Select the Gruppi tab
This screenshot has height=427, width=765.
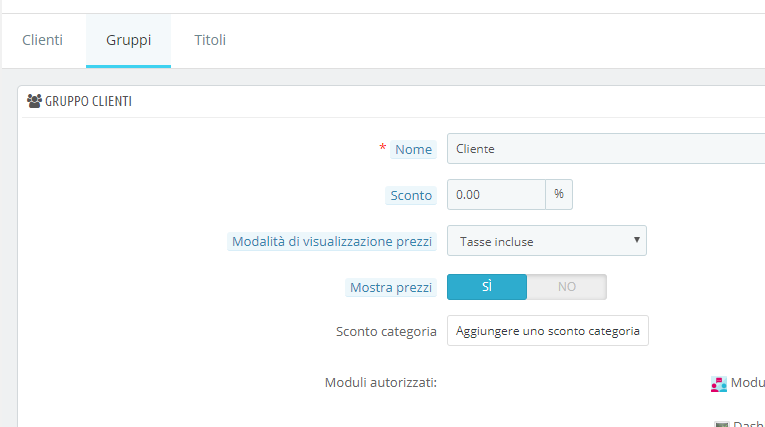(x=128, y=40)
